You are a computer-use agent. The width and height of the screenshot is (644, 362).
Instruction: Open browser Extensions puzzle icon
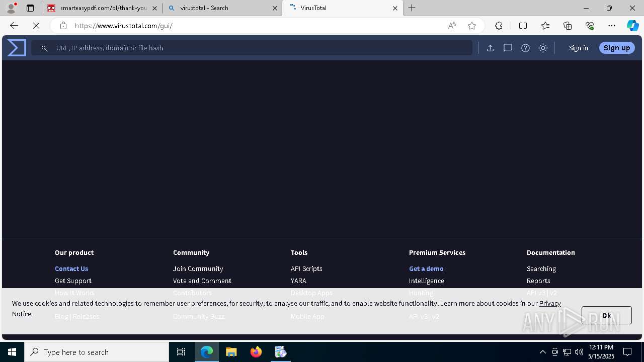click(499, 26)
